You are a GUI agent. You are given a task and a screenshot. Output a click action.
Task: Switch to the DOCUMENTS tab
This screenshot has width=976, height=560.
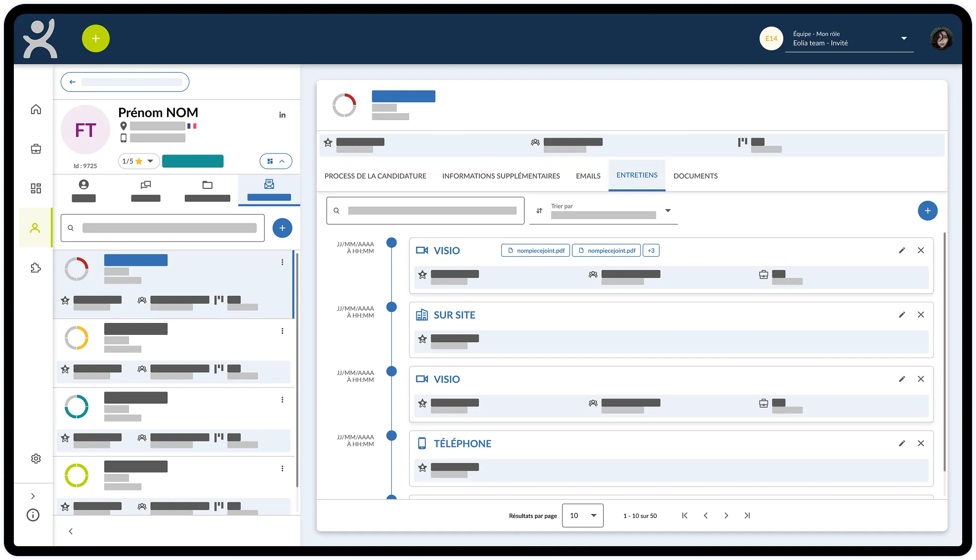(x=695, y=176)
